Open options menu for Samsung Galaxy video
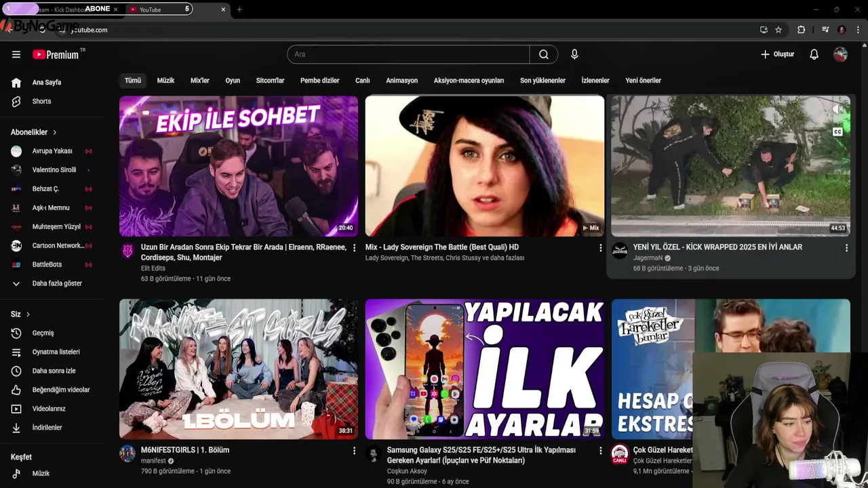The image size is (868, 488). click(x=600, y=451)
